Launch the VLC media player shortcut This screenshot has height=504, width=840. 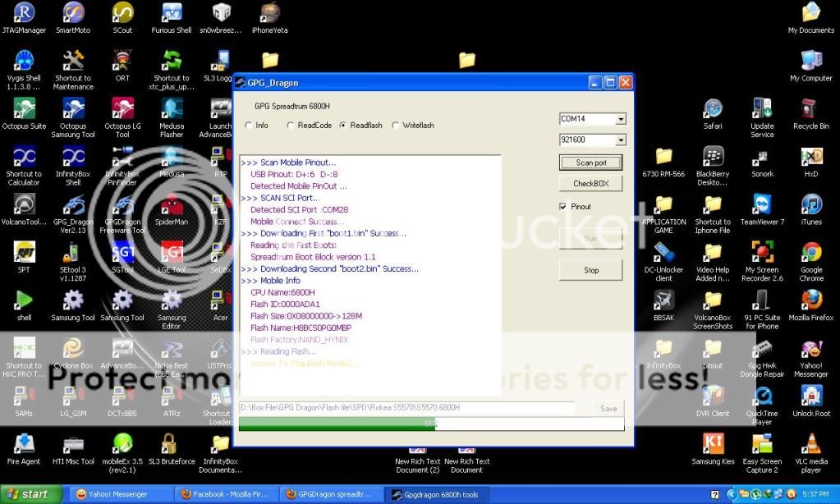811,445
